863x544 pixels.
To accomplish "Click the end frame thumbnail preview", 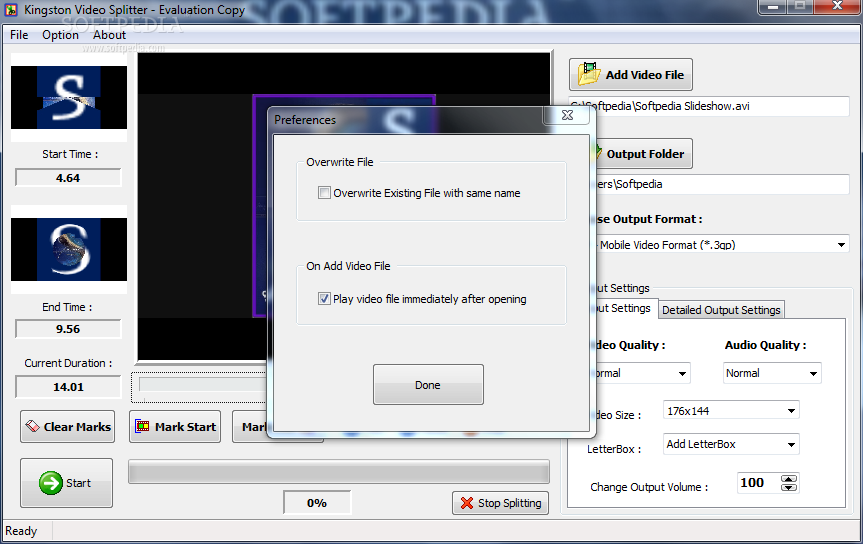I will (x=69, y=249).
